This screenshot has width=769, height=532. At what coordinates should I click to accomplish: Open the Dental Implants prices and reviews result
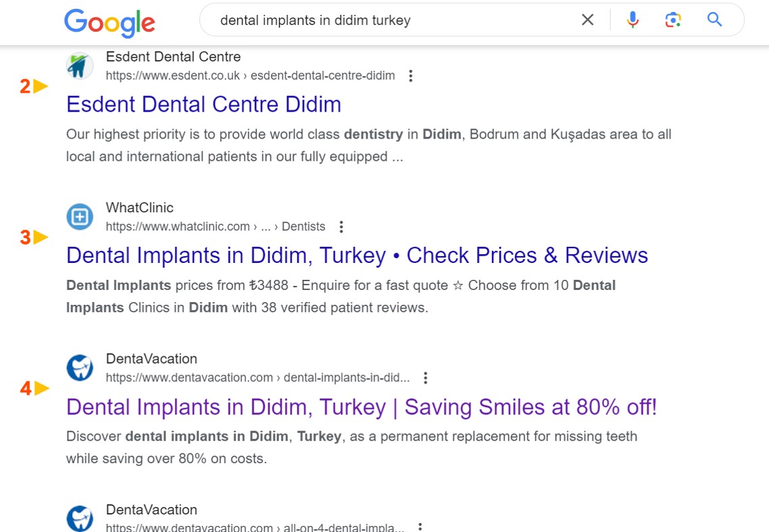(356, 256)
